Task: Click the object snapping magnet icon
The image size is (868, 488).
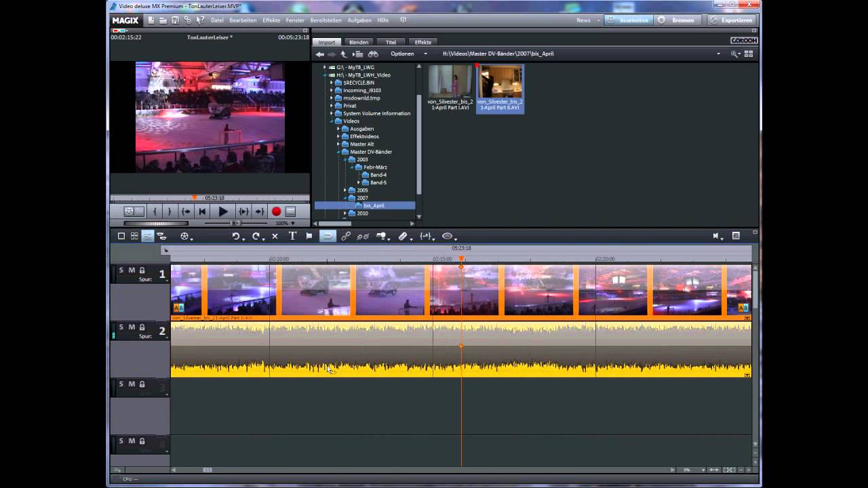Action: (328, 236)
